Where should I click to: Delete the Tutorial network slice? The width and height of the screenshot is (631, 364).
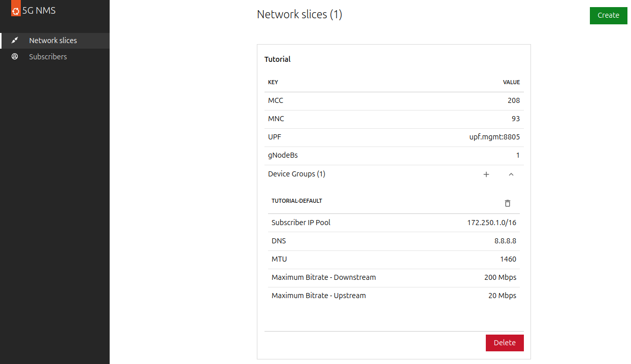(x=505, y=343)
